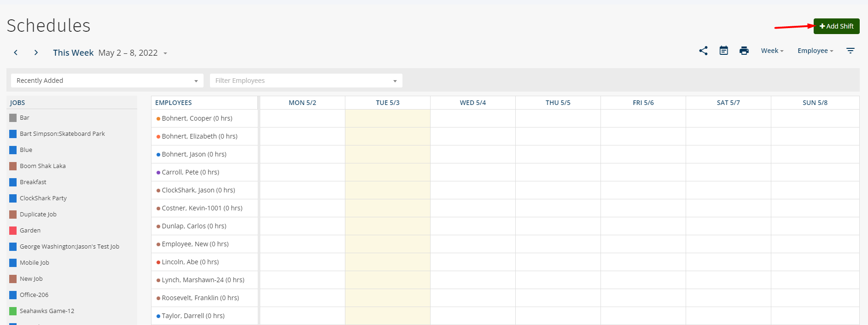Open the Employee view dropdown

pyautogui.click(x=816, y=51)
